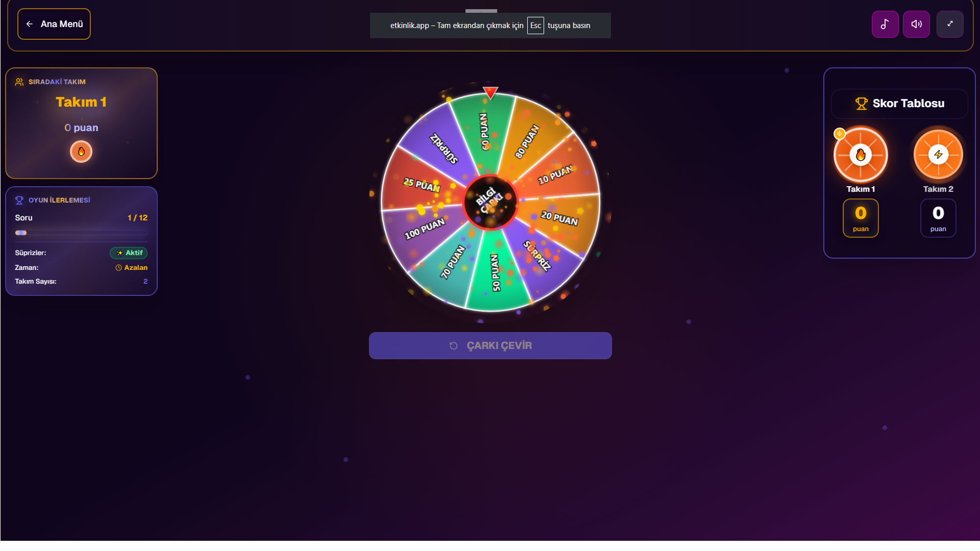Click the Azalan time indicator
Viewport: 980px width, 551px height.
(131, 267)
